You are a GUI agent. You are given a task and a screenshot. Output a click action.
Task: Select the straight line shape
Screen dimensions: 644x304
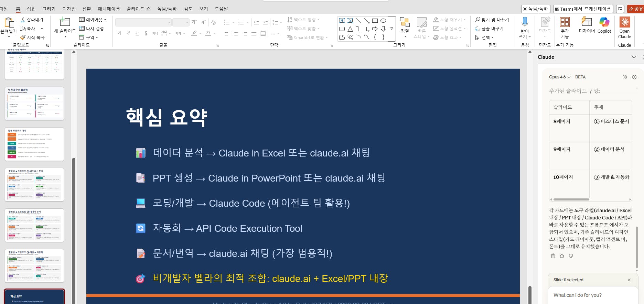pyautogui.click(x=358, y=21)
